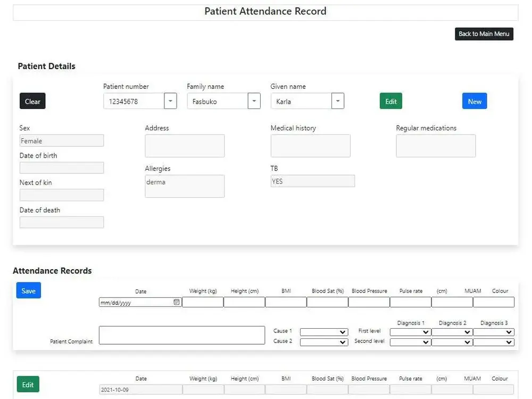Screen dimensions: 532x399
Task: Save the new attendance record
Action: [x=29, y=290]
